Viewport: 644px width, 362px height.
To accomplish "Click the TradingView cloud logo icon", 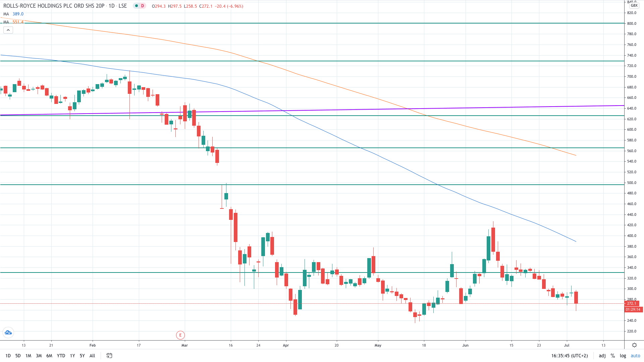I will click(x=8, y=333).
